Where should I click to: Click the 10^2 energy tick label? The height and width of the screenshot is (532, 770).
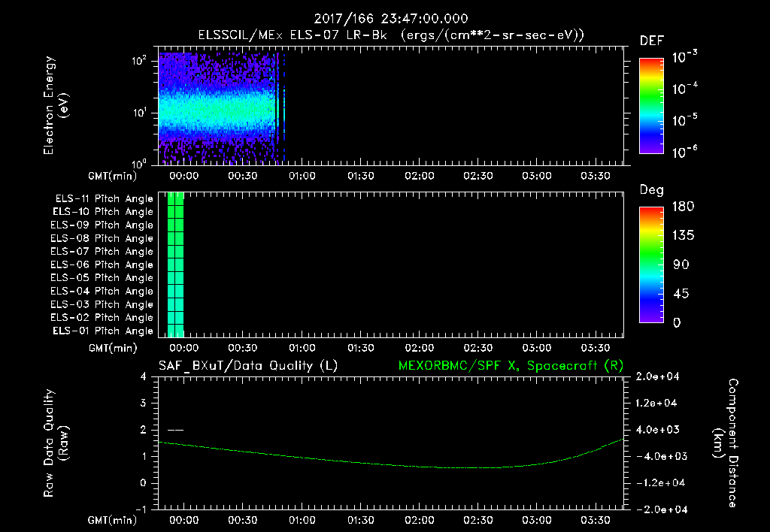click(x=139, y=61)
